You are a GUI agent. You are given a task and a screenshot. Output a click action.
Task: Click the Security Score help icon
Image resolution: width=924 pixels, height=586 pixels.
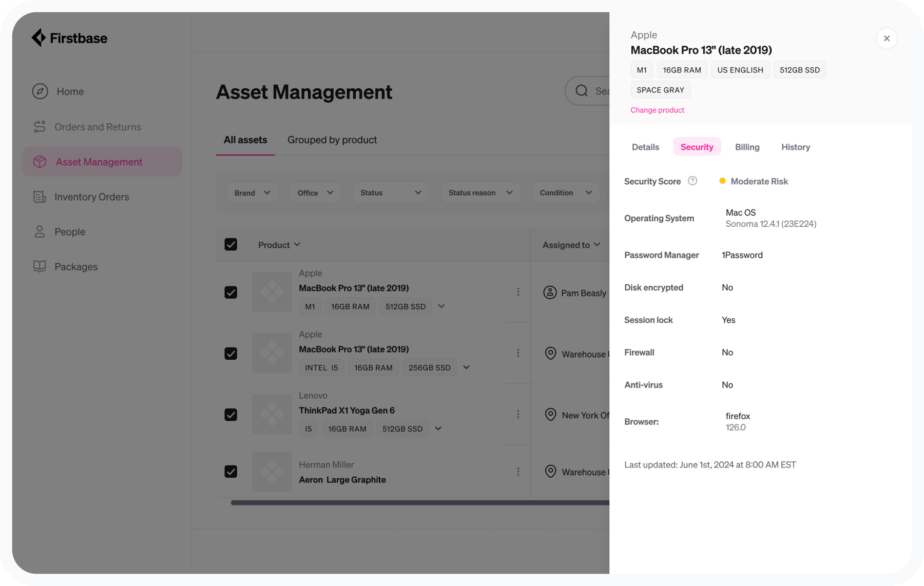click(693, 181)
